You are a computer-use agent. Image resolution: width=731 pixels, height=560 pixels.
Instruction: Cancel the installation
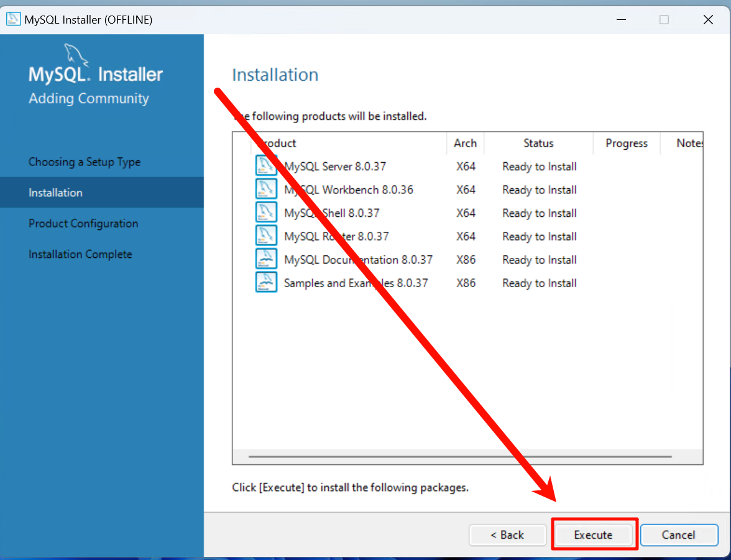(x=679, y=535)
